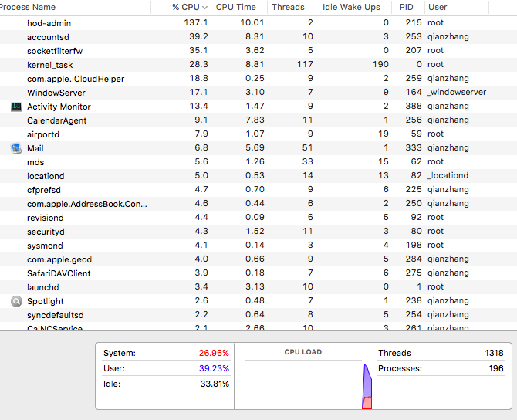Image resolution: width=517 pixels, height=420 pixels.
Task: Click the Mail app icon
Action: 16,148
